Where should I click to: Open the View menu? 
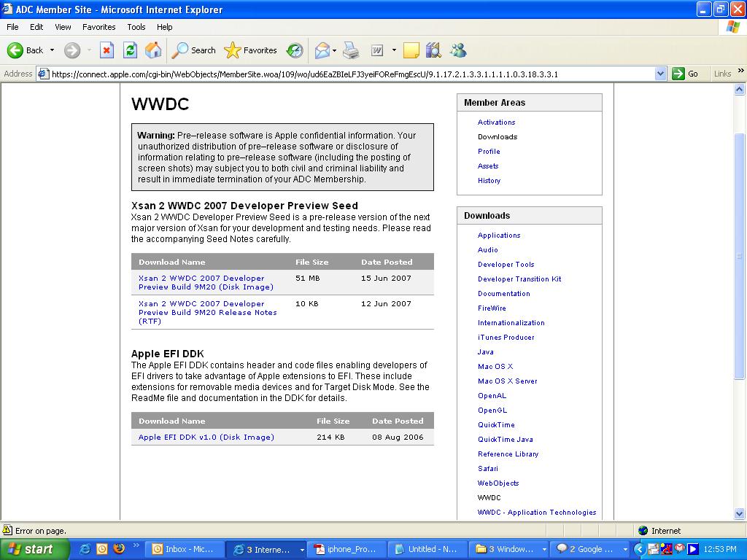click(x=63, y=27)
